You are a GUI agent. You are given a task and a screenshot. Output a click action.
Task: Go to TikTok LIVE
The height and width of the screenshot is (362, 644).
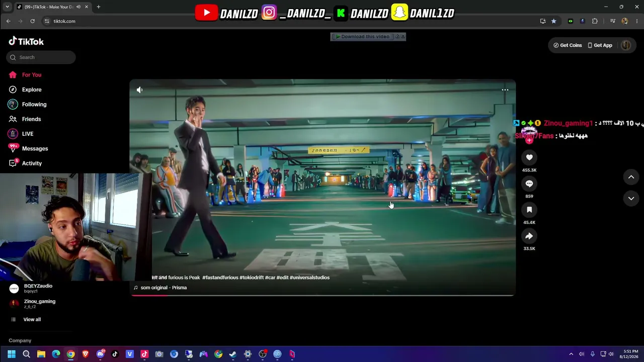tap(21, 134)
